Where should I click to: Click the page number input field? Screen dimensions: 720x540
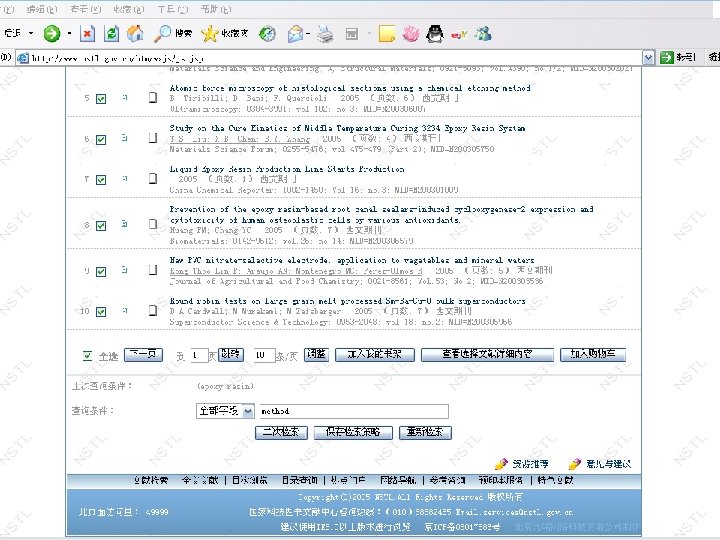tap(199, 355)
